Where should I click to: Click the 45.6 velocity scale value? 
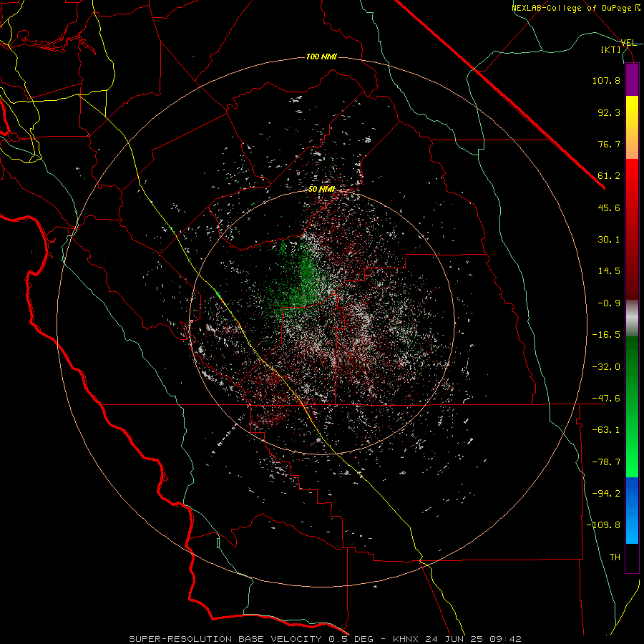click(609, 208)
